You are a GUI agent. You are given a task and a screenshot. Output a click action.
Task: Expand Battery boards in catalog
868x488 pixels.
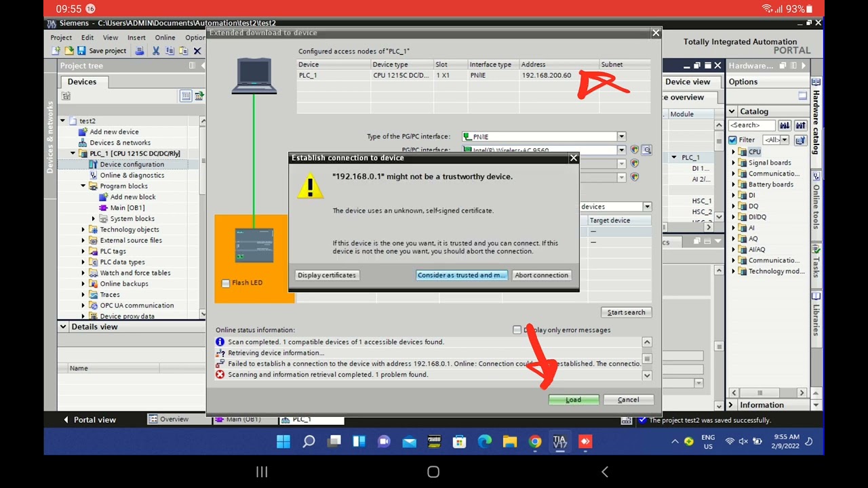click(733, 184)
